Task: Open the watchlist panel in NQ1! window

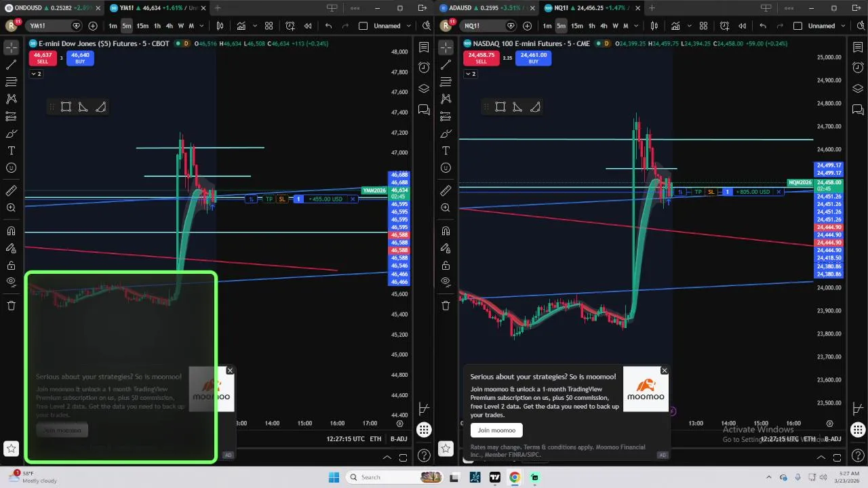Action: click(x=858, y=47)
